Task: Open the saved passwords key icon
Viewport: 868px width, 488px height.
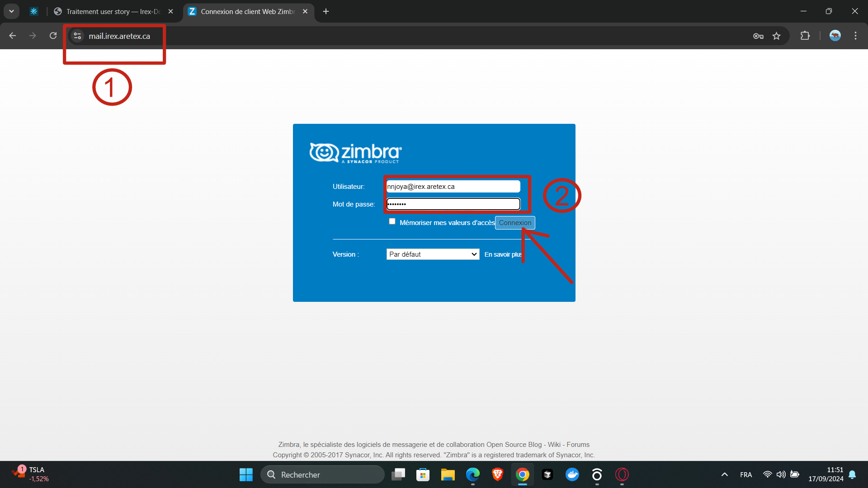Action: coord(758,36)
